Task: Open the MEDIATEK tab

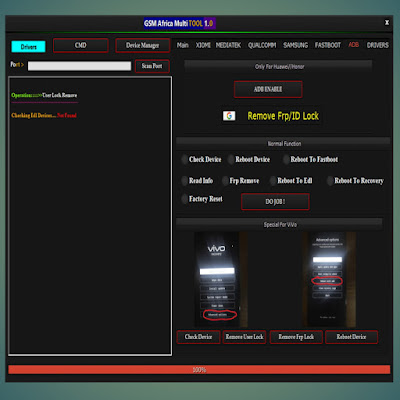Action: pos(228,45)
